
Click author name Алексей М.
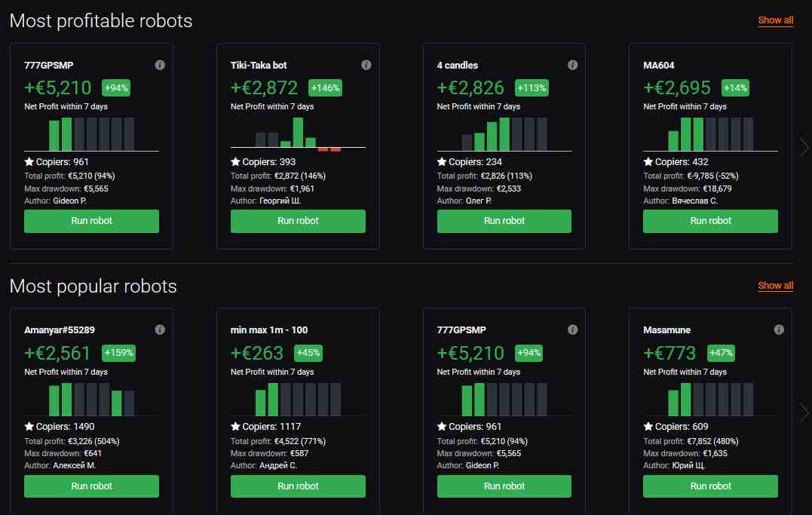[x=75, y=466]
